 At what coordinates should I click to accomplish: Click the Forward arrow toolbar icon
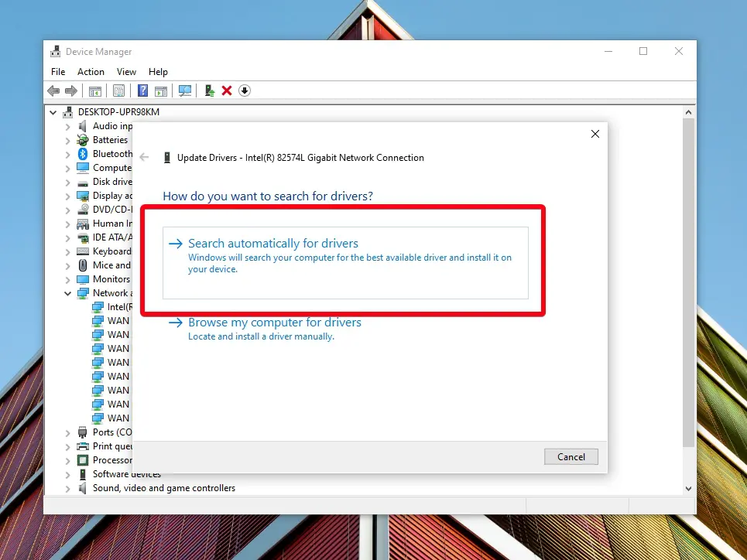click(71, 90)
